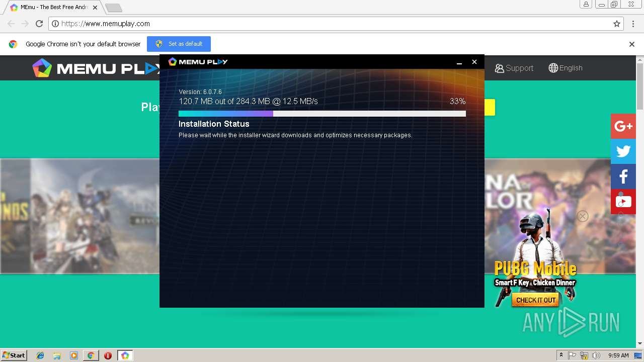
Task: Click the Version: 6.0.7.6 text
Action: pos(200,92)
